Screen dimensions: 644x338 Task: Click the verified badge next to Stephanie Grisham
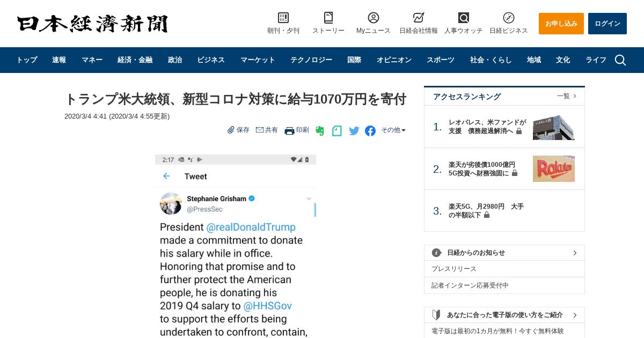[x=252, y=199]
